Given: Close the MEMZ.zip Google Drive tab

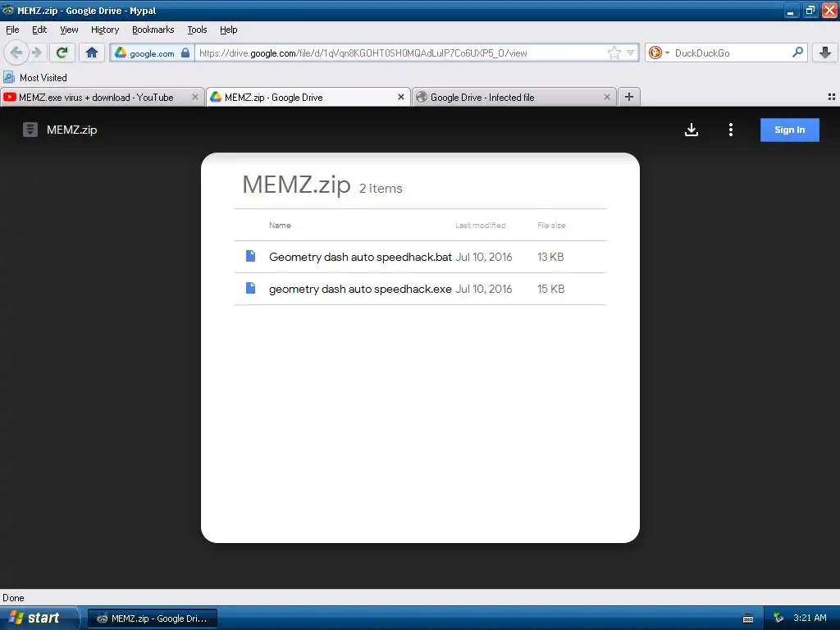Looking at the screenshot, I should click(400, 97).
